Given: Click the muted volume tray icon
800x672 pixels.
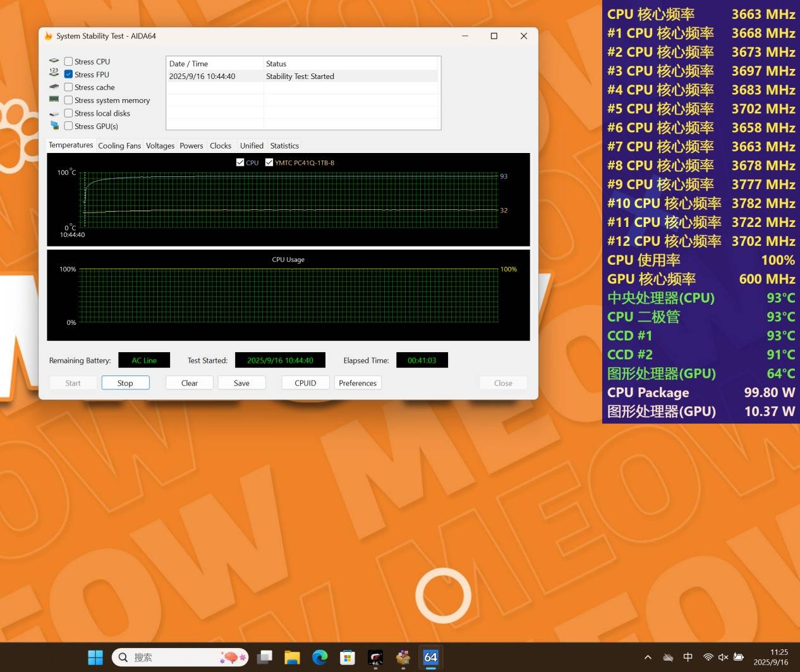Looking at the screenshot, I should 723,657.
